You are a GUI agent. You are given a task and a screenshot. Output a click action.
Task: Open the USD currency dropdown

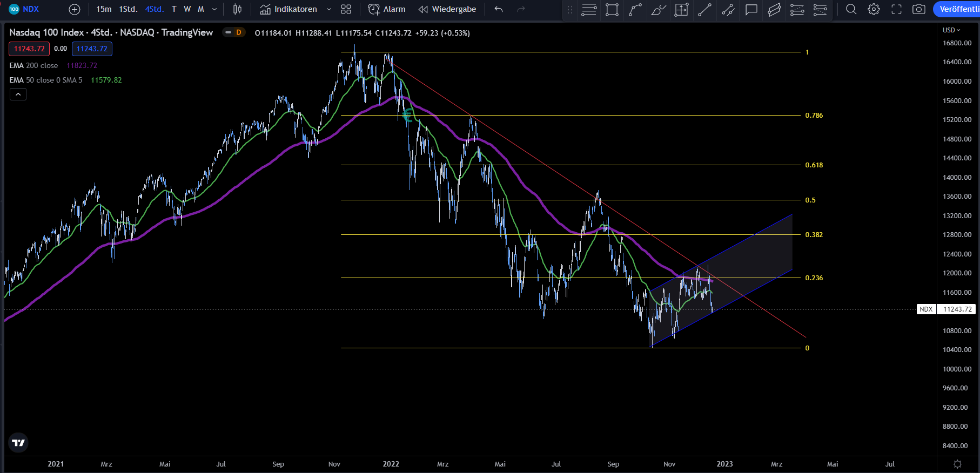click(952, 30)
